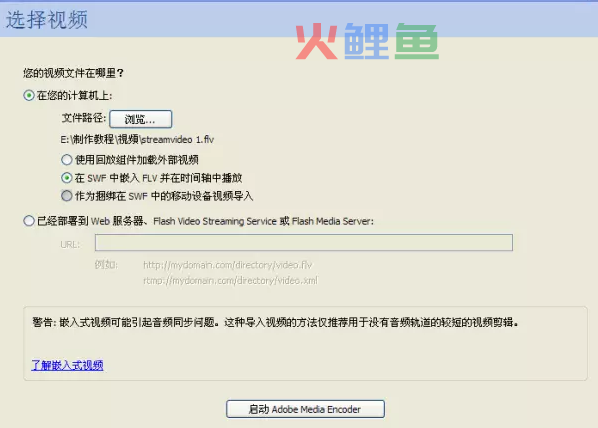Click the 浏览... browse button
The image size is (598, 428).
pyautogui.click(x=141, y=119)
